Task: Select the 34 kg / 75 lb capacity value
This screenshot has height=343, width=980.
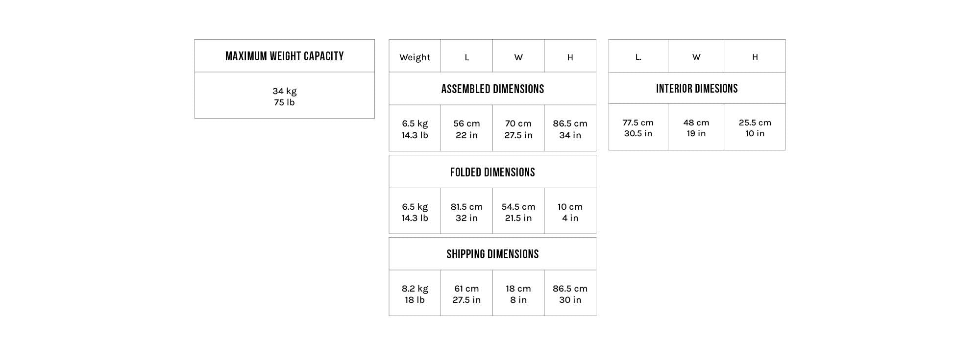Action: [284, 97]
